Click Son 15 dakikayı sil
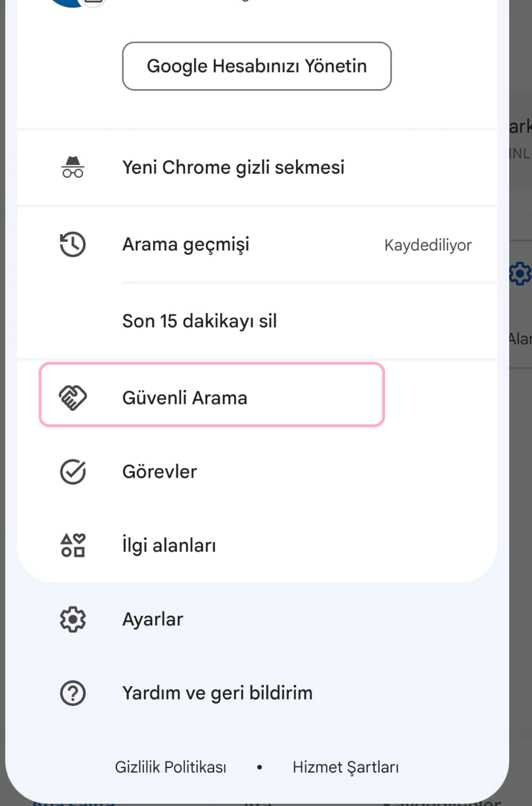The height and width of the screenshot is (806, 532). (200, 321)
